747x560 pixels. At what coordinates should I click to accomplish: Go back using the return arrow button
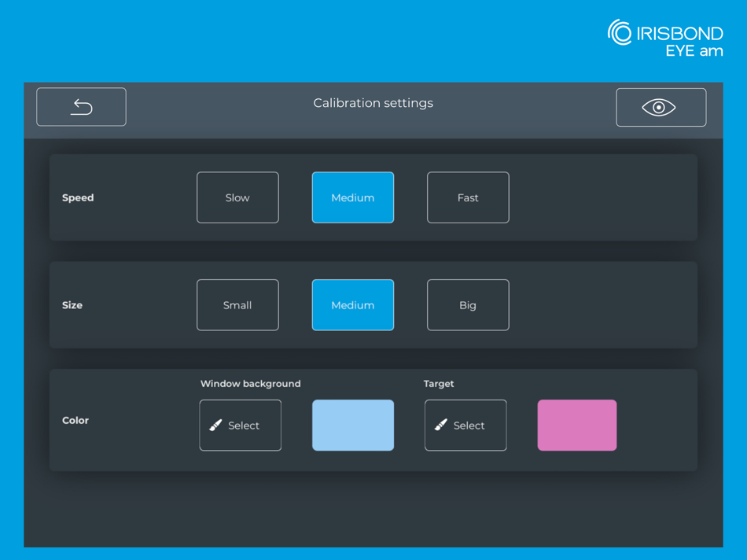pos(82,107)
